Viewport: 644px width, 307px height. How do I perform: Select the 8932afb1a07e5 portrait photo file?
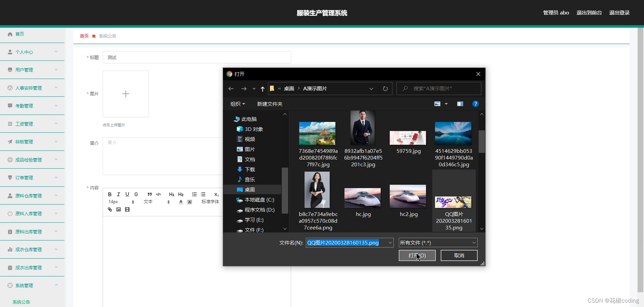coord(363,139)
